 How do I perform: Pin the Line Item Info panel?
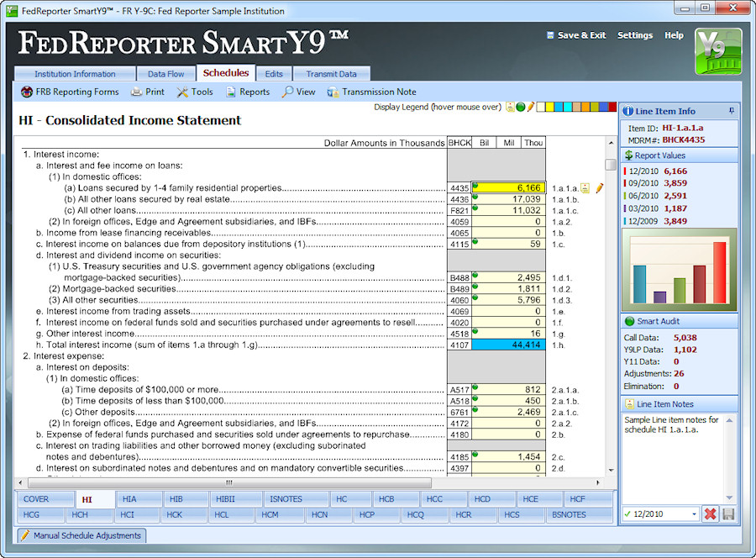coord(732,111)
